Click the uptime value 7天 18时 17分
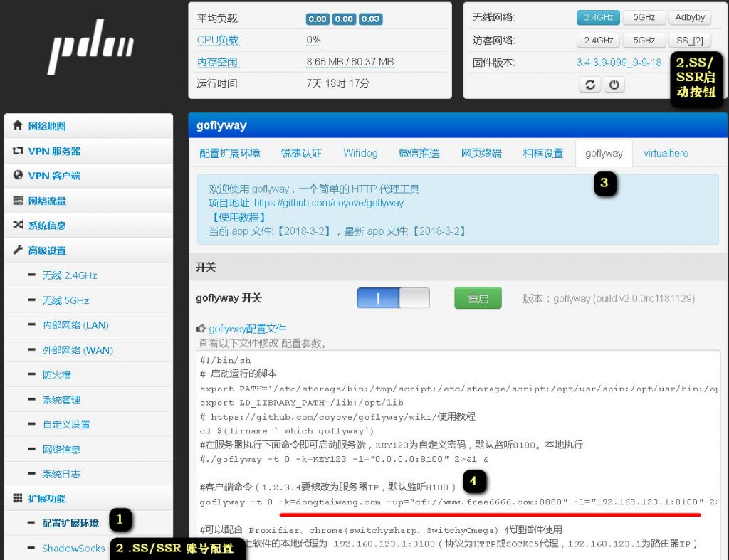The image size is (729, 560). coord(338,83)
